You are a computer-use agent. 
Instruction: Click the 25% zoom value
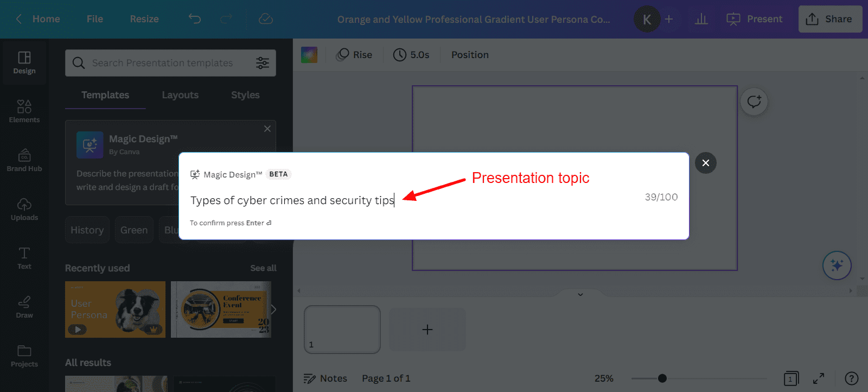point(604,378)
